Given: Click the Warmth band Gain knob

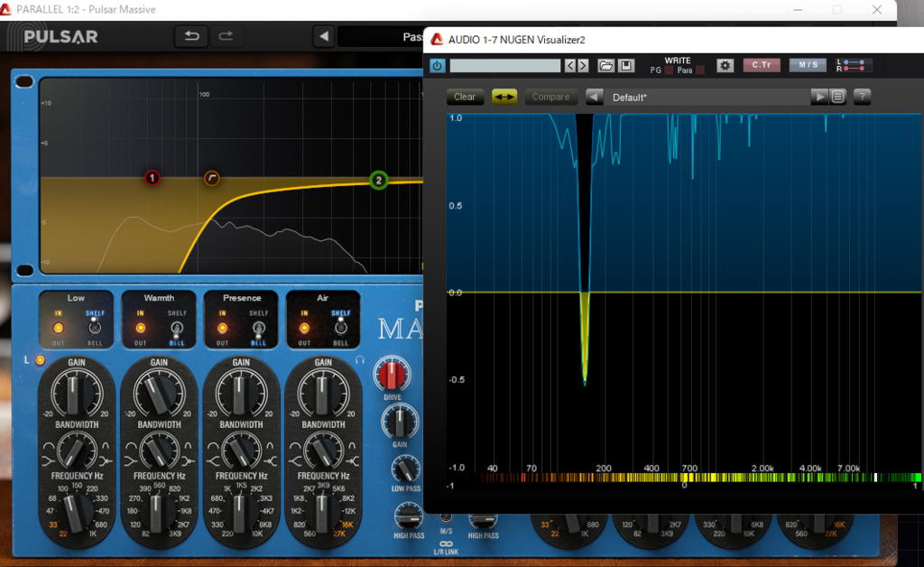Looking at the screenshot, I should pos(158,394).
